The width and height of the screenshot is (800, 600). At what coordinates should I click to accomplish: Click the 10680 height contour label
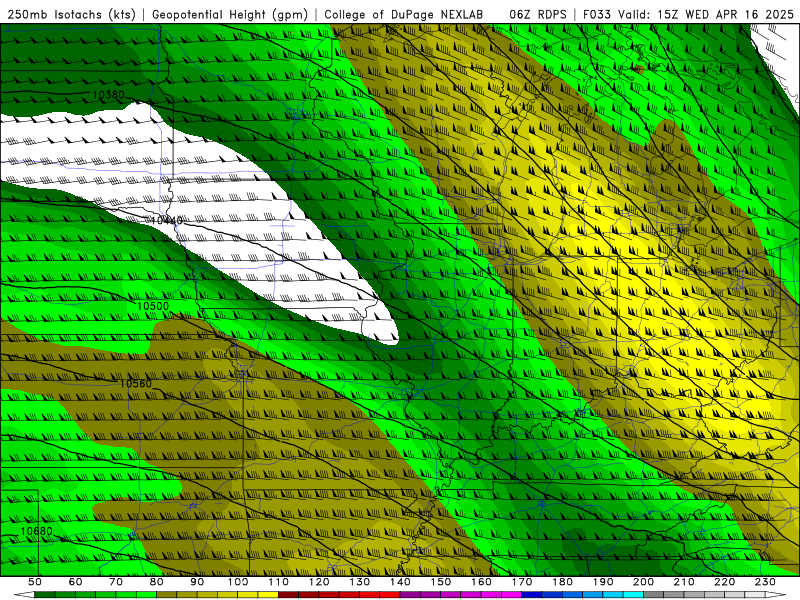click(x=36, y=531)
